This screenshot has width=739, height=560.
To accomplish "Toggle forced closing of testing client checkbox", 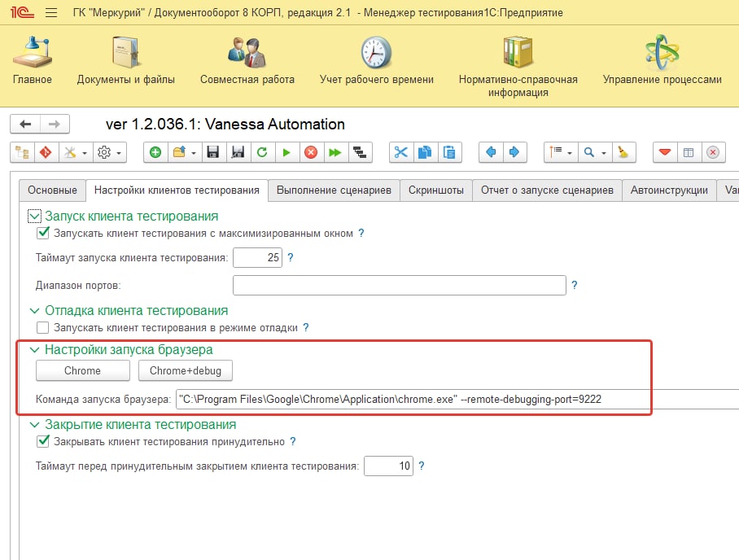I will (x=43, y=441).
